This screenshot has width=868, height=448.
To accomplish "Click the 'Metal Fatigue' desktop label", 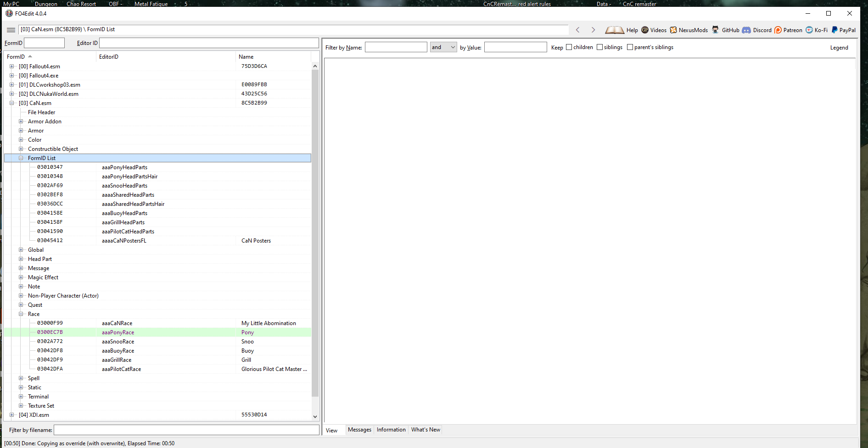I will (151, 4).
